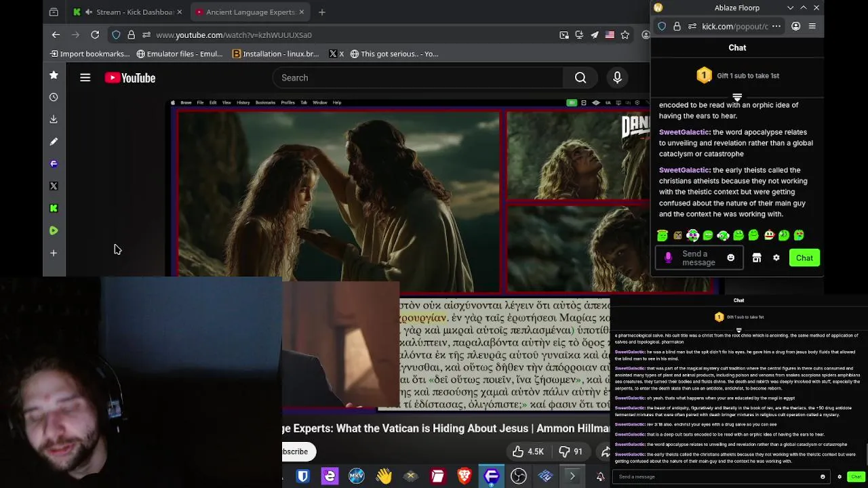Click the lock icon in Kick popout
The image size is (868, 488).
677,26
